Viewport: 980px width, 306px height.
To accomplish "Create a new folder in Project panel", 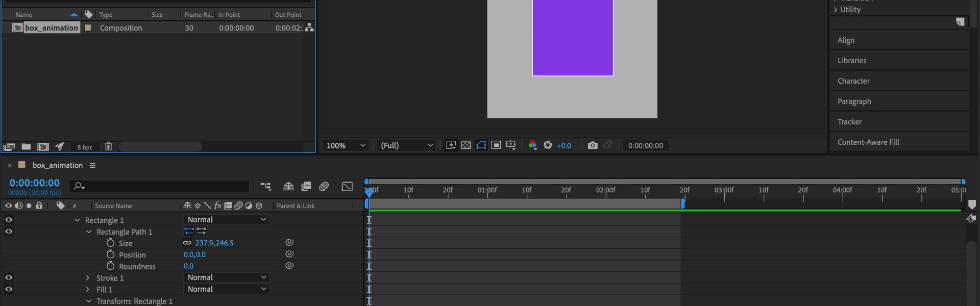I will (x=26, y=147).
